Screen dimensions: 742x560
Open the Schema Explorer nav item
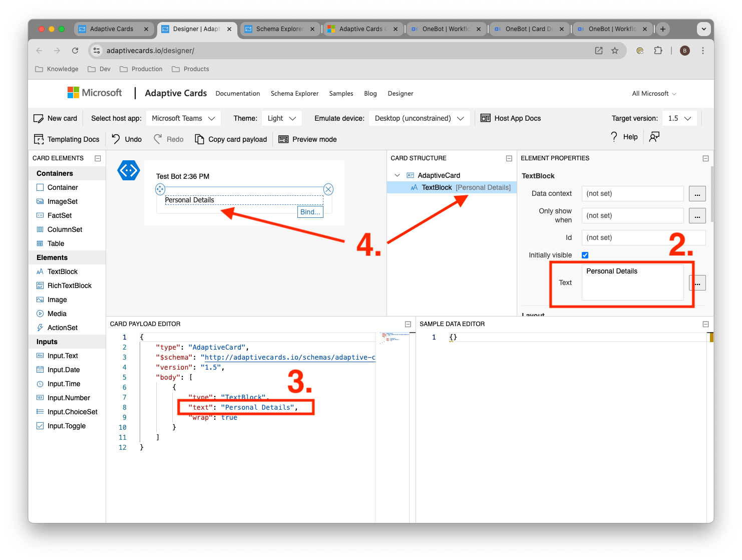294,94
